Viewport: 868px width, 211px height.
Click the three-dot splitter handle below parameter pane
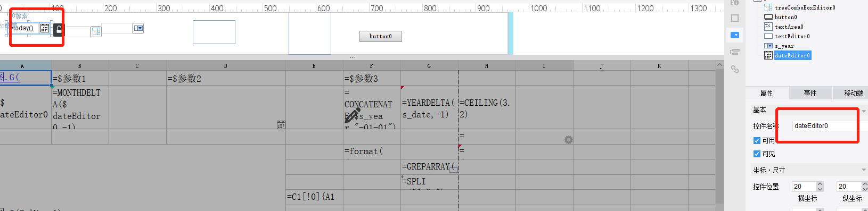pos(353,57)
